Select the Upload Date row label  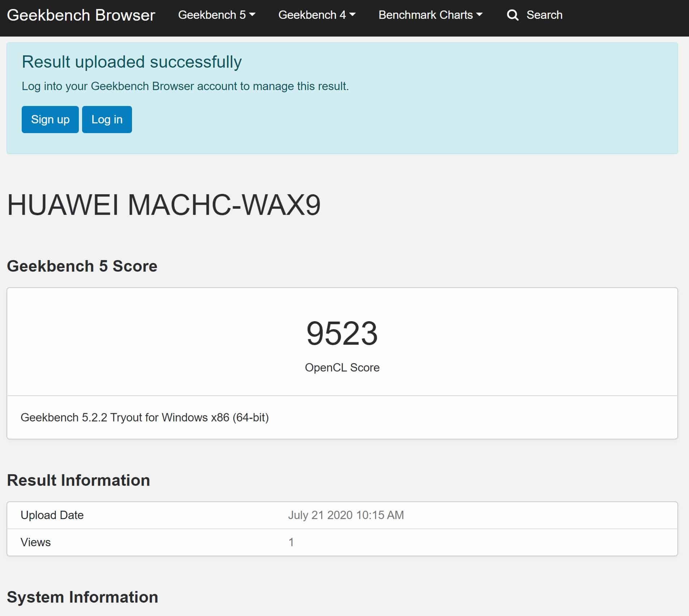[x=52, y=515]
